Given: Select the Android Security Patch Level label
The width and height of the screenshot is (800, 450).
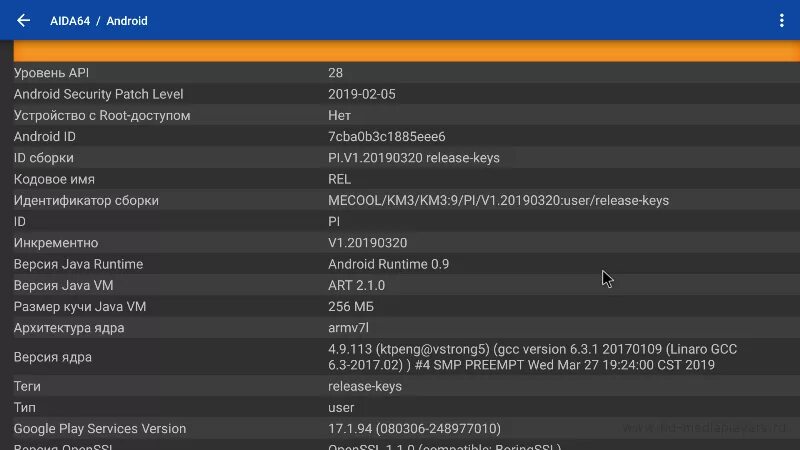Looking at the screenshot, I should pyautogui.click(x=98, y=94).
